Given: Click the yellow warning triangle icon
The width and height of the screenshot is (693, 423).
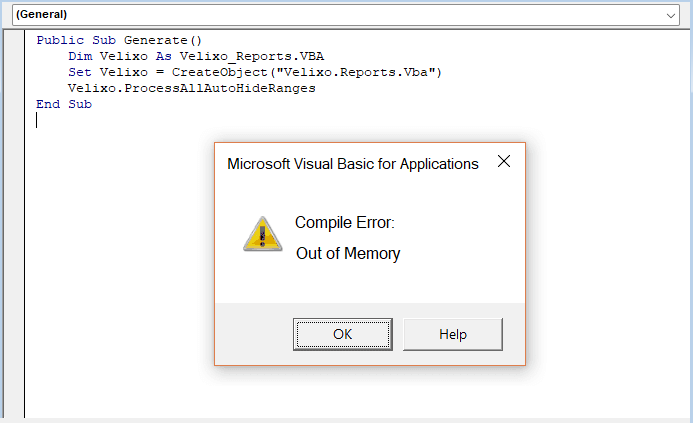Looking at the screenshot, I should coord(263,234).
